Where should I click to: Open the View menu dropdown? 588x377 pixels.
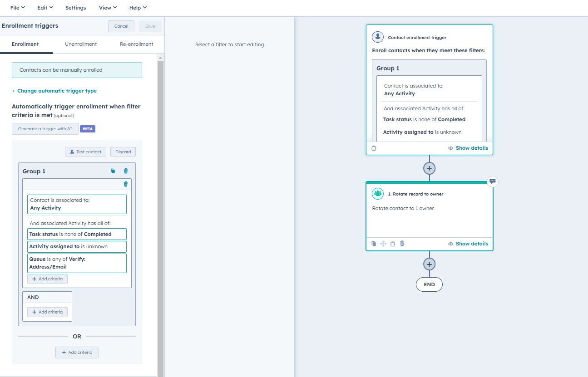pyautogui.click(x=107, y=7)
